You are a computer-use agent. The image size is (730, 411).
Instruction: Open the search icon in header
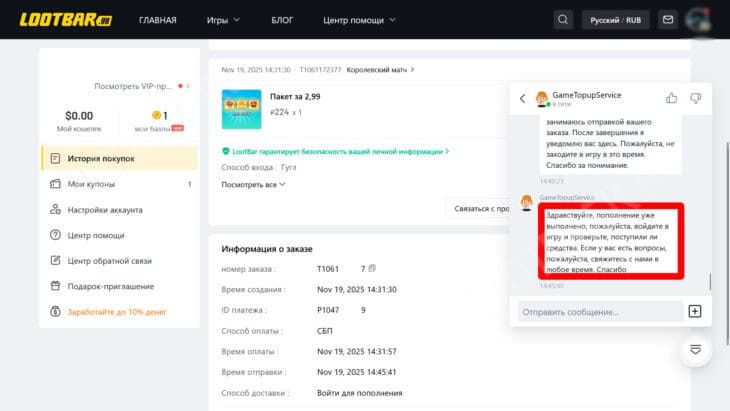click(x=563, y=20)
